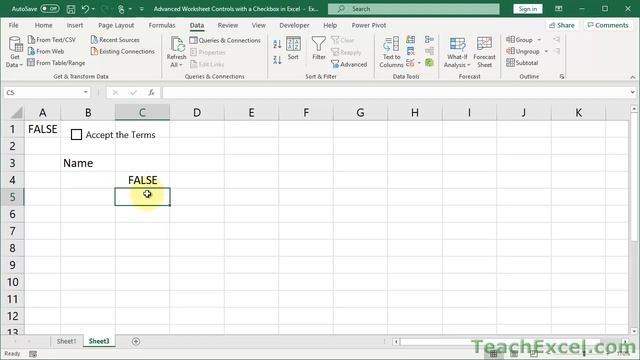Open the Data Validation dropdown arrow
640x360 pixels.
tap(419, 63)
